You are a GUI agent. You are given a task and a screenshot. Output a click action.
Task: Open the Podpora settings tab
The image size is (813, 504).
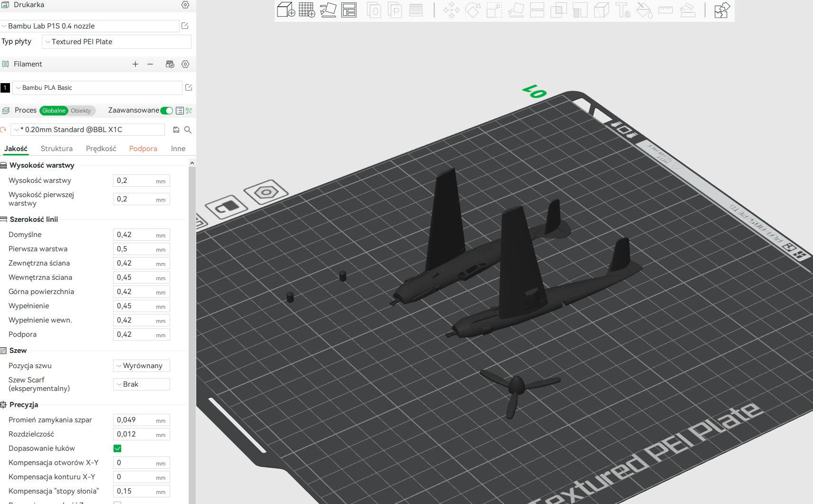coord(143,148)
